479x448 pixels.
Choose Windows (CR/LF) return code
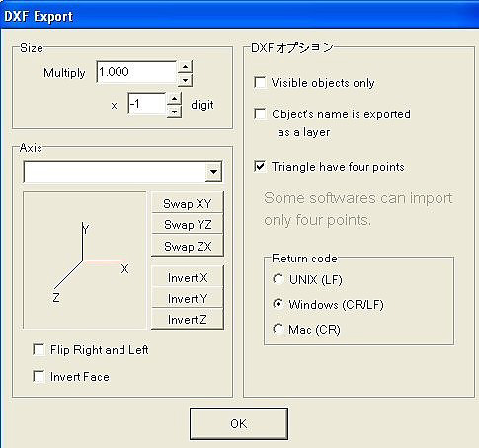(x=279, y=304)
